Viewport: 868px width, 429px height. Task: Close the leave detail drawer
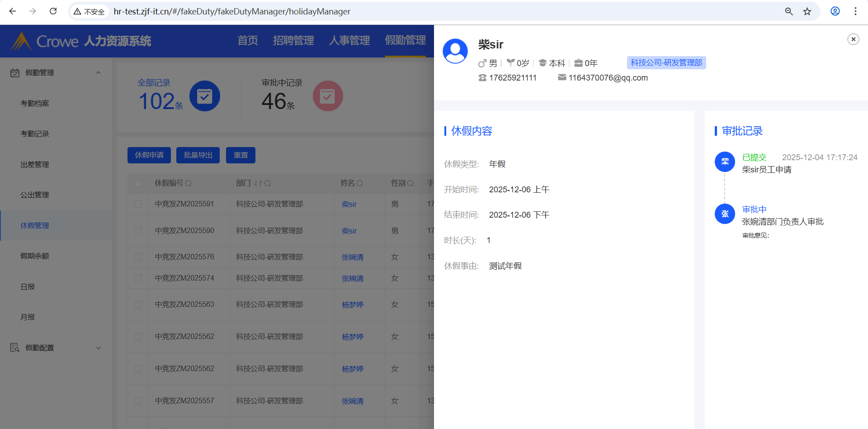point(853,39)
